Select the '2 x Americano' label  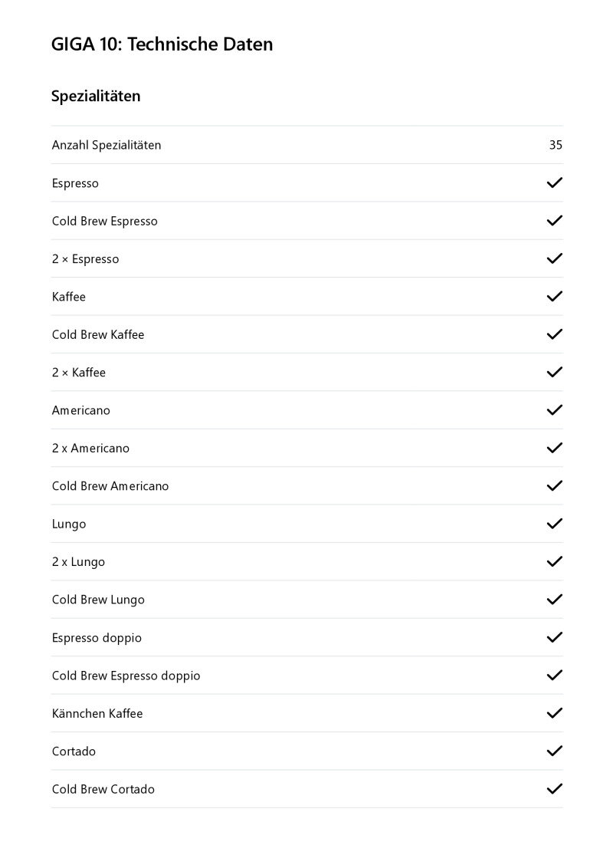pos(90,449)
